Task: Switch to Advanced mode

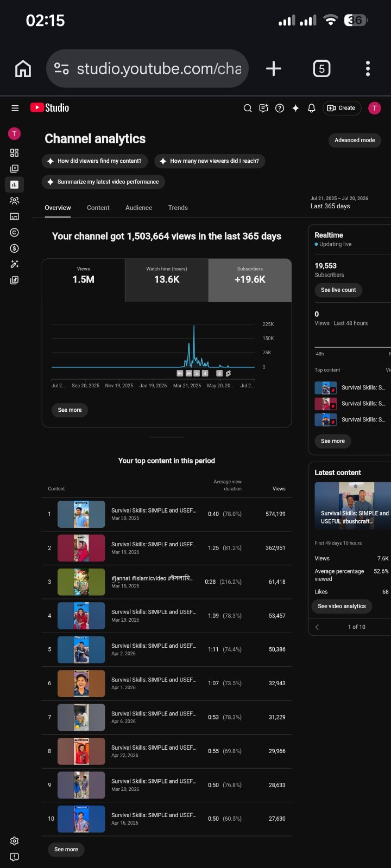Action: pyautogui.click(x=355, y=140)
